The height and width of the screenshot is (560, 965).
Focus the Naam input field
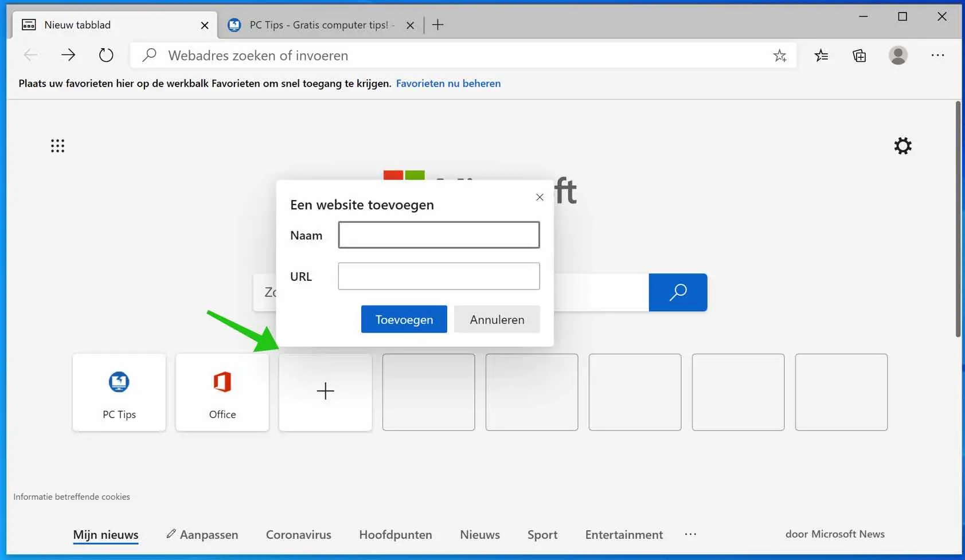pos(439,235)
